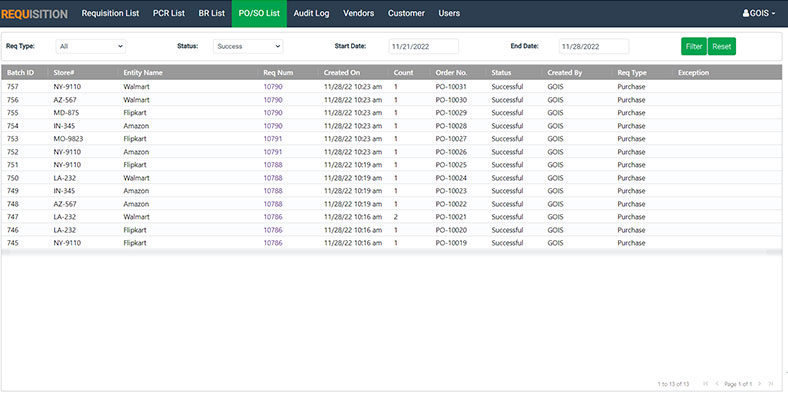Sort by Order No. column header
This screenshot has height=395, width=788.
[451, 72]
